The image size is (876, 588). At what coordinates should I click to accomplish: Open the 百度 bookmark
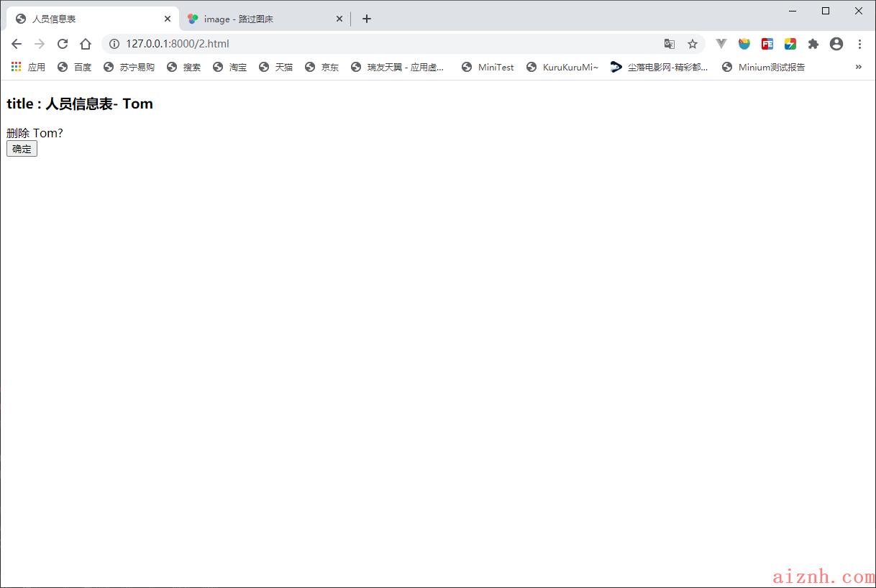pos(75,67)
